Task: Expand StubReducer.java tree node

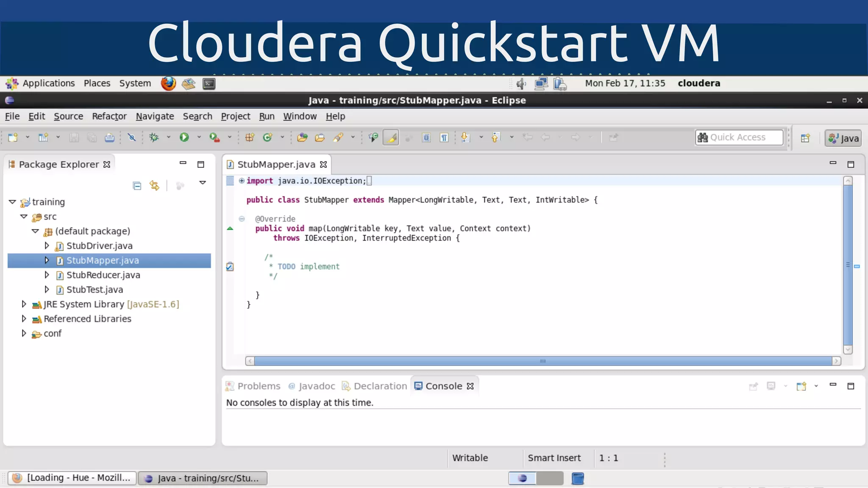Action: click(47, 275)
